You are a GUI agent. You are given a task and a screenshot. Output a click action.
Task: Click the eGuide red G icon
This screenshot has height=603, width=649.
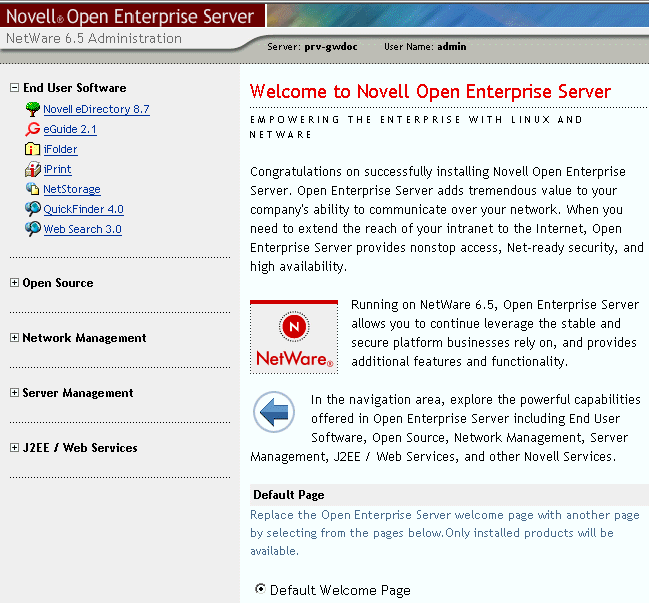pos(33,129)
